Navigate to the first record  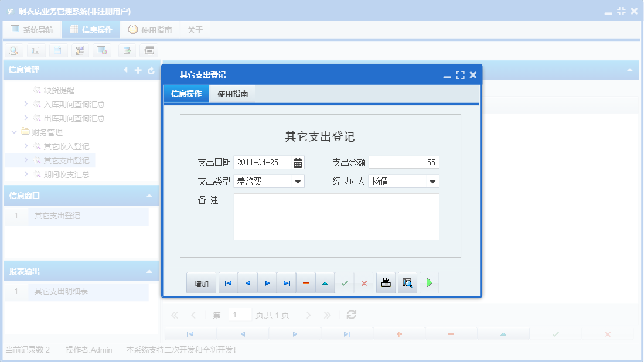pyautogui.click(x=228, y=282)
